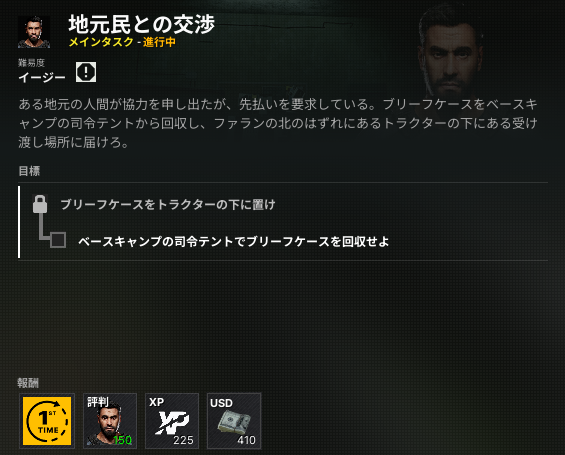The image size is (565, 455).
Task: Click the メインタスク category label
Action: pyautogui.click(x=101, y=42)
